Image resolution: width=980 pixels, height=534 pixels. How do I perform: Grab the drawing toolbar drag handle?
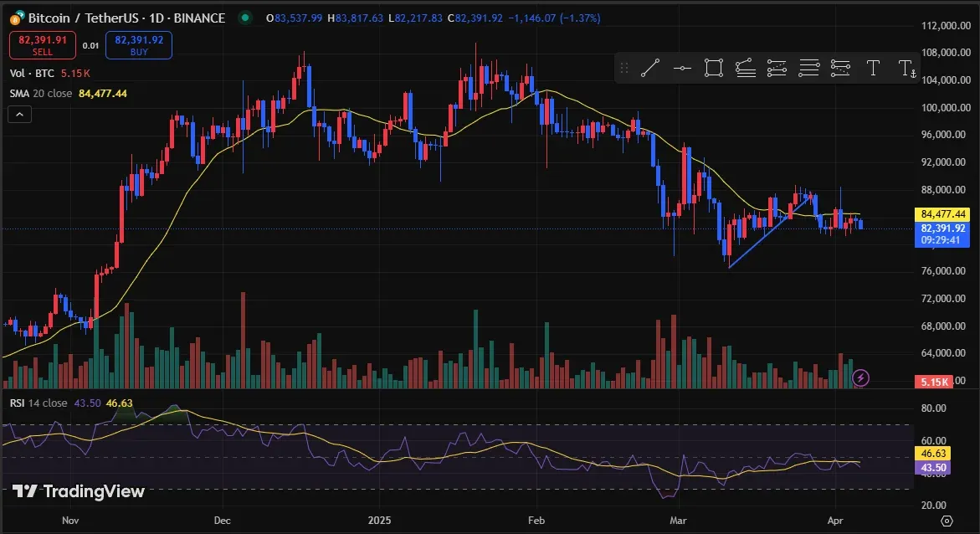[x=623, y=68]
